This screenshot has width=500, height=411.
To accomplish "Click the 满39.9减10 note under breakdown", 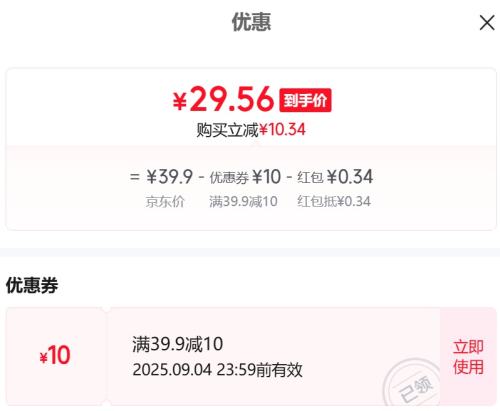I will [243, 202].
